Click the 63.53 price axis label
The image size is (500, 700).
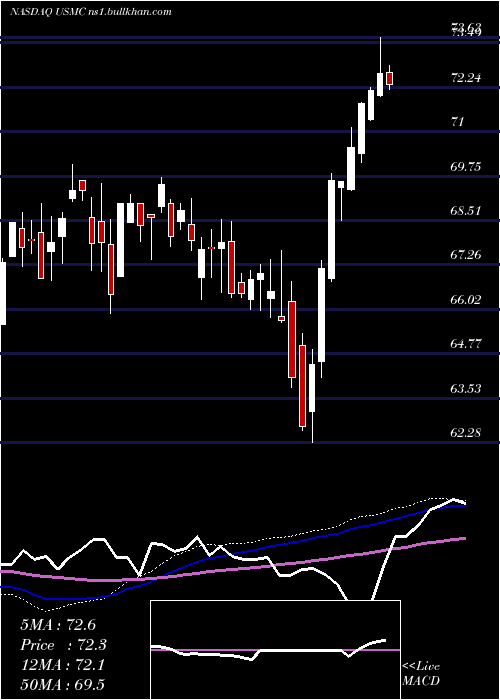[466, 388]
